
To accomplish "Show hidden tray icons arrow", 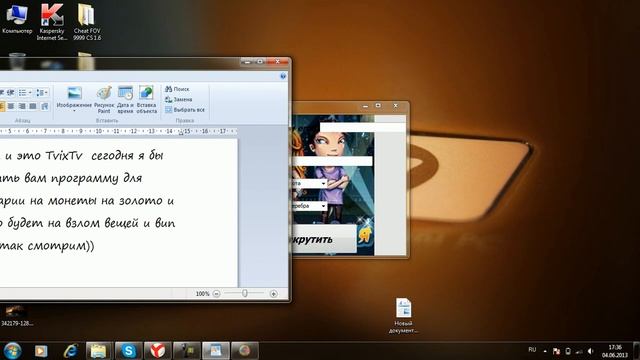I will [x=545, y=351].
